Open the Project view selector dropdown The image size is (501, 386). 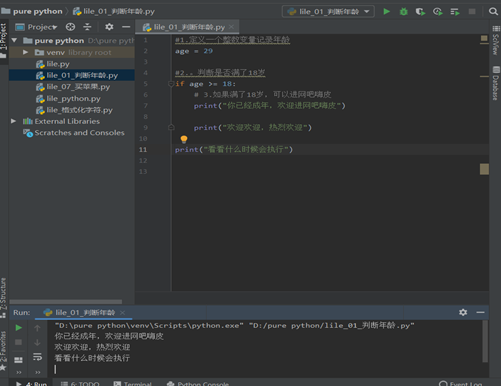point(37,27)
